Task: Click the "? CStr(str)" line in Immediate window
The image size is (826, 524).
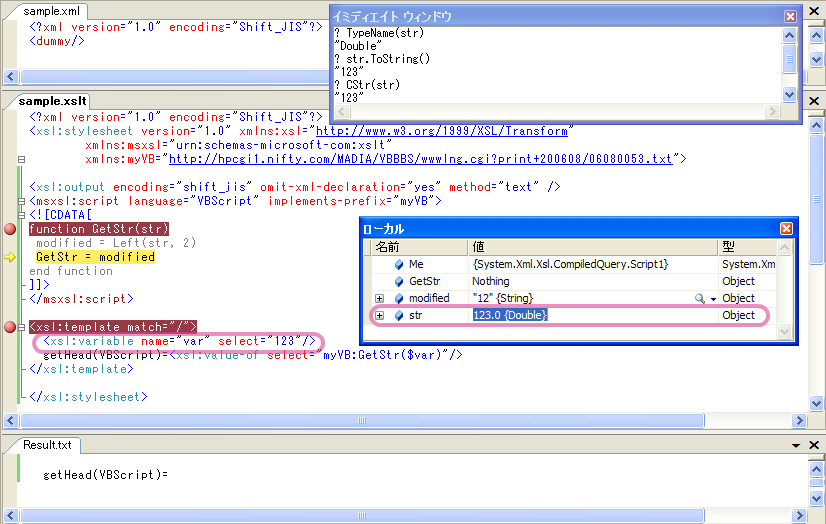Action: point(367,85)
